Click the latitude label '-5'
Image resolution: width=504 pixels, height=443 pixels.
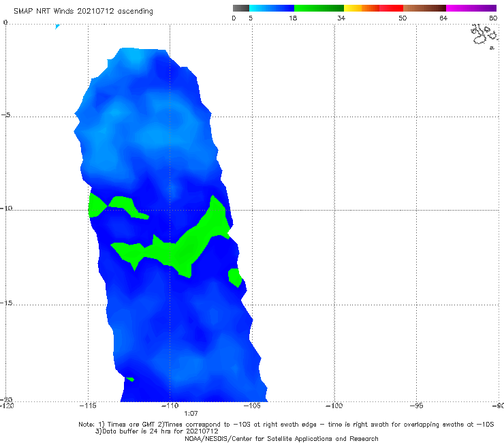coord(5,115)
